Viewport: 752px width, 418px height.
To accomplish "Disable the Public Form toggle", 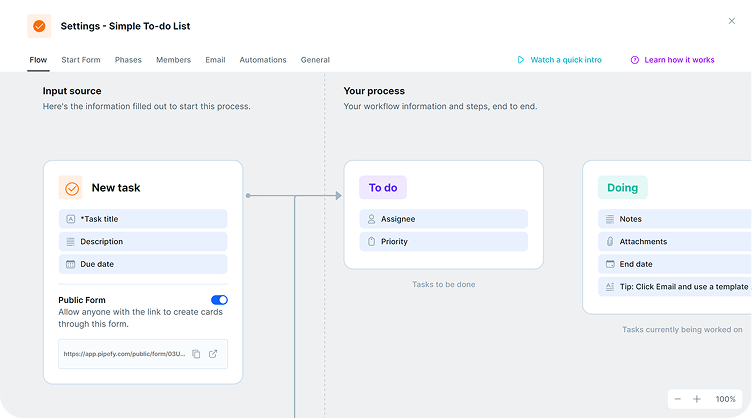I will pyautogui.click(x=219, y=300).
